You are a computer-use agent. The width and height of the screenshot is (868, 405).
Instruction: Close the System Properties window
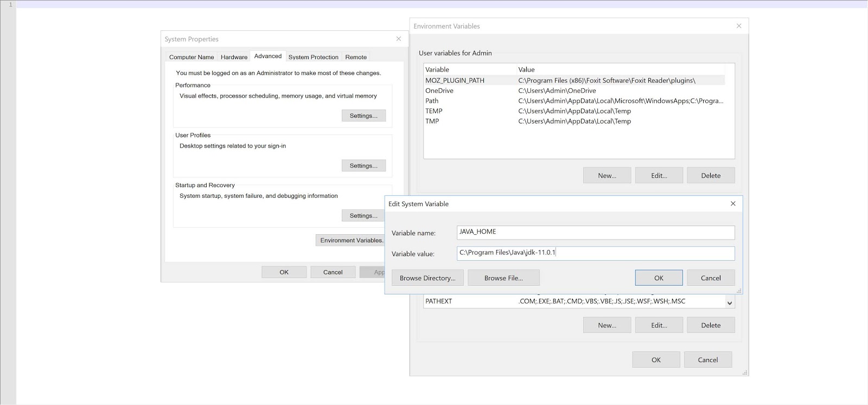tap(399, 39)
